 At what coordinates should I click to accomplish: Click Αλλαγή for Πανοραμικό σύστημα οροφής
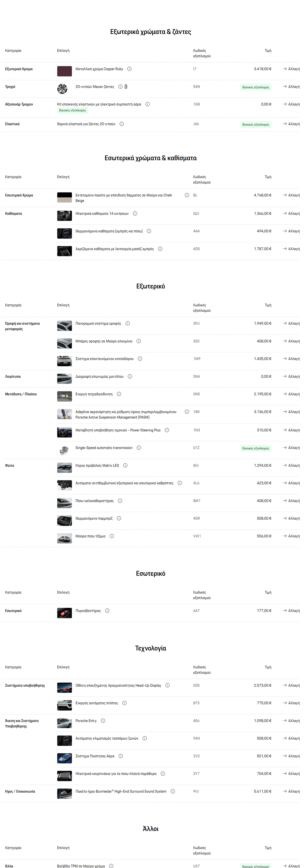(291, 323)
